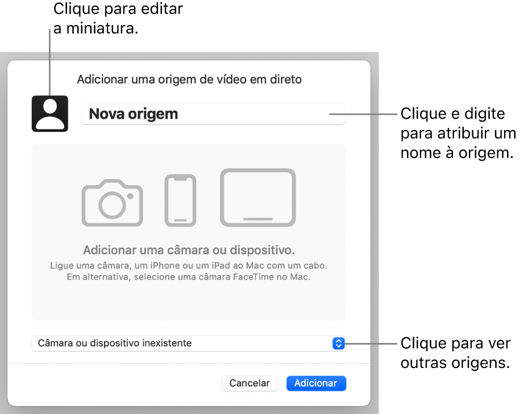Click the dialog title Adicionar uma origem de vídeo em direto

point(189,80)
